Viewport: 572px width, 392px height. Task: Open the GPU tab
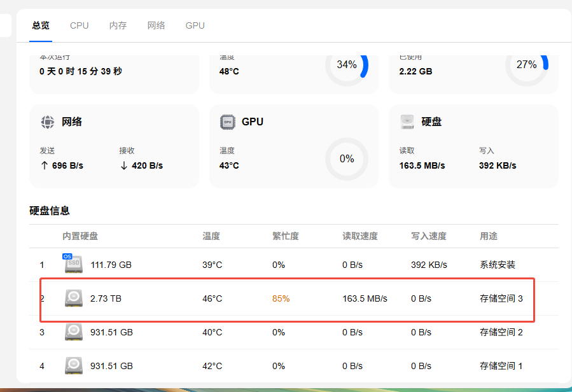[195, 25]
